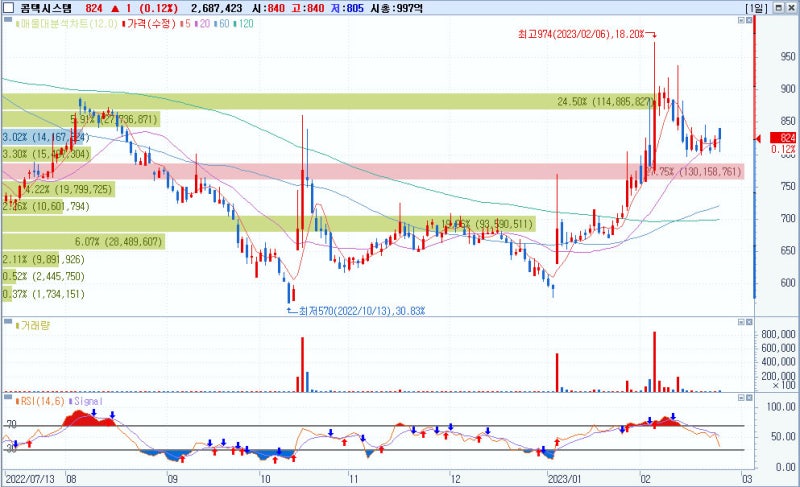The height and width of the screenshot is (487, 800).
Task: Select the 가격(수정) legend entry
Action: [149, 23]
